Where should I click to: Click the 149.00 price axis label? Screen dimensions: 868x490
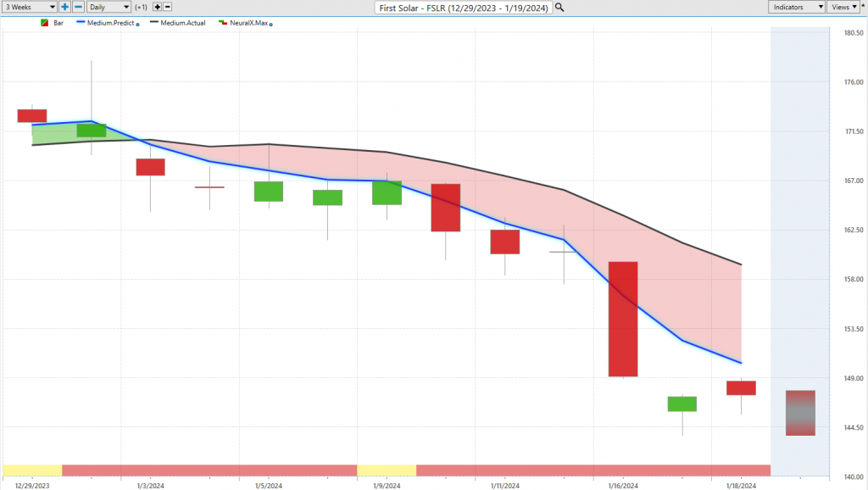853,378
